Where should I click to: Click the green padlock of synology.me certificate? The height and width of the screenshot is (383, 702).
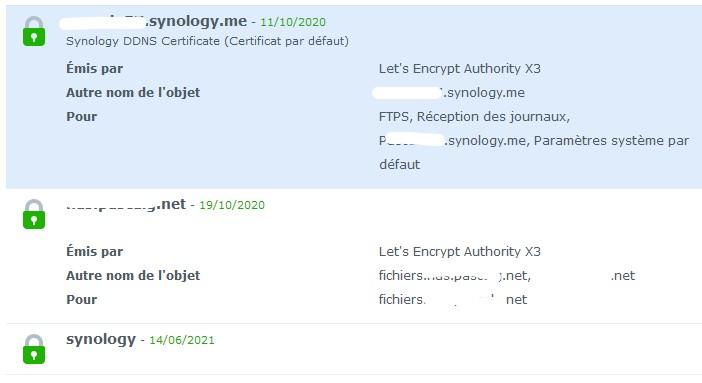pos(34,31)
